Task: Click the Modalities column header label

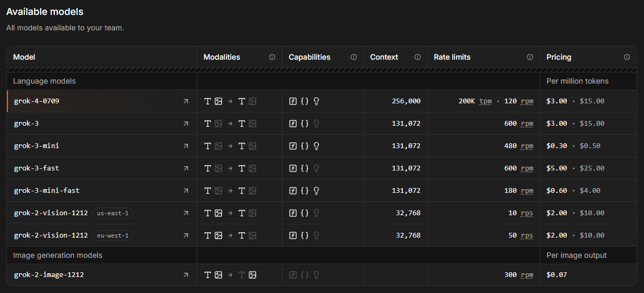Action: 222,57
